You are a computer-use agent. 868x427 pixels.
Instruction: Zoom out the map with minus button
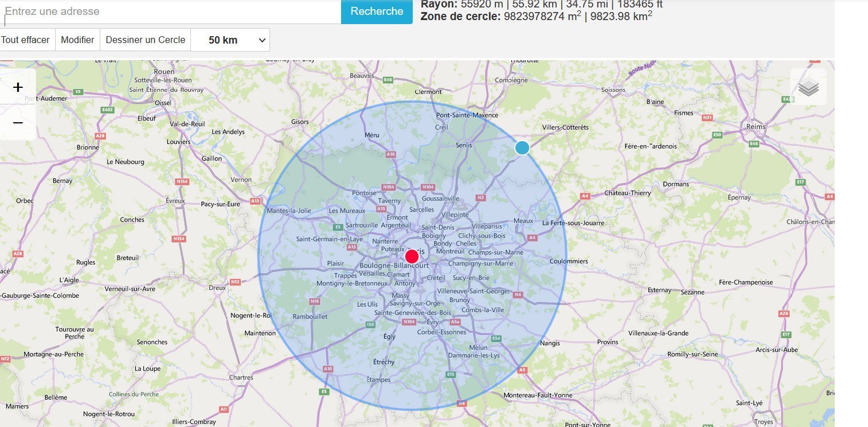18,123
